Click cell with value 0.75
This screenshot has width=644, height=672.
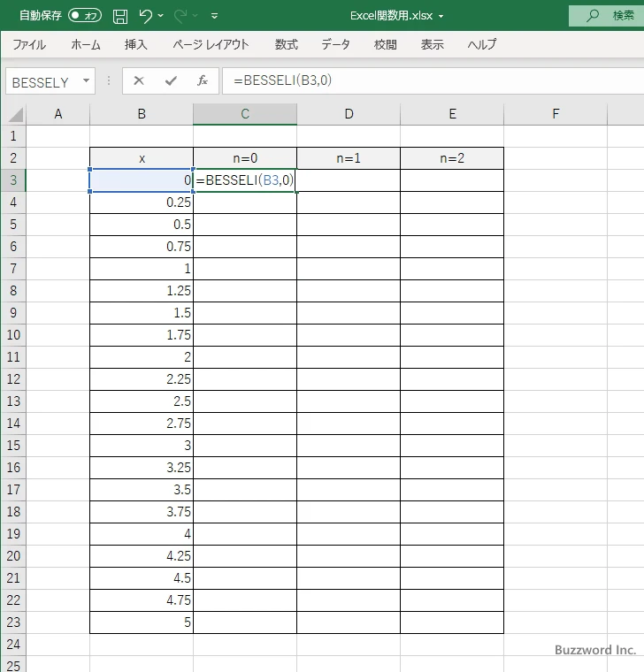click(x=142, y=247)
